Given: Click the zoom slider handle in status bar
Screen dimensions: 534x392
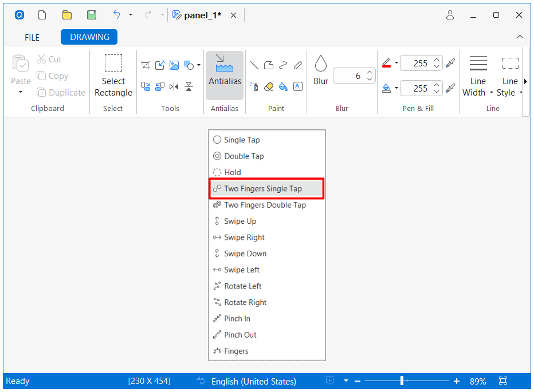Looking at the screenshot, I should click(x=402, y=381).
